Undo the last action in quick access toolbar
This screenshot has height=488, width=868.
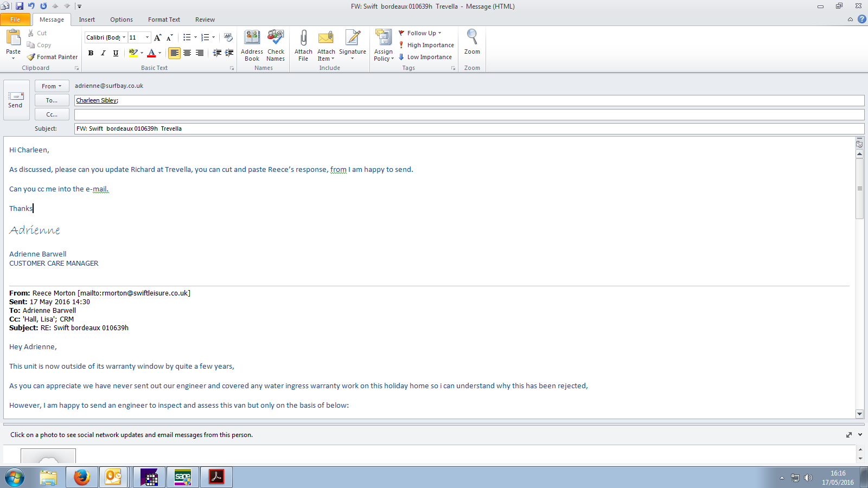(31, 6)
